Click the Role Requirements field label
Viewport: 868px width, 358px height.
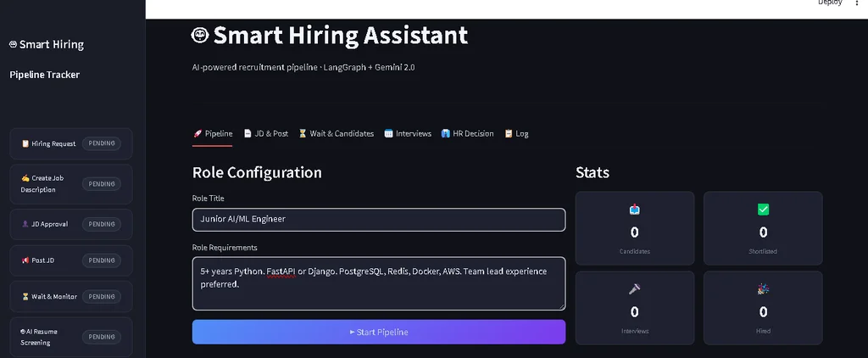coord(225,248)
